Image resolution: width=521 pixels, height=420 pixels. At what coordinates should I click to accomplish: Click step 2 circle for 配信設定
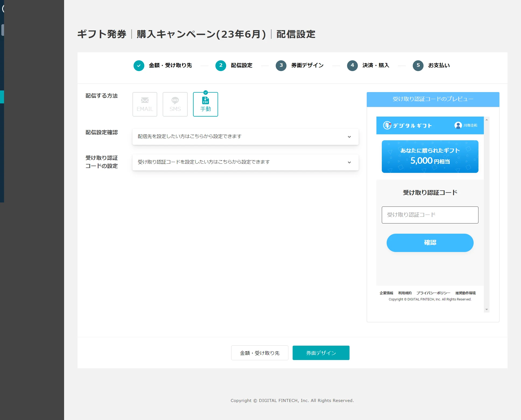(x=221, y=65)
